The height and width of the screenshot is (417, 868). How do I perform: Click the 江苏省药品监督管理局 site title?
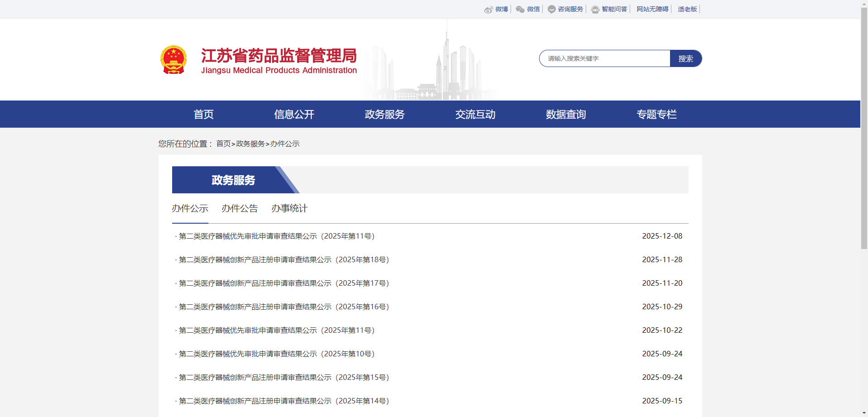279,56
